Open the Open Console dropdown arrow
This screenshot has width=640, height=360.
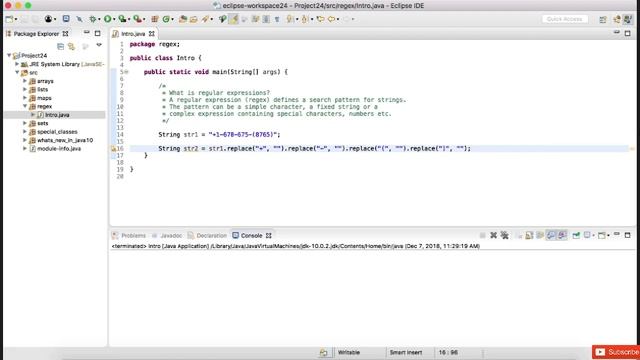pos(608,236)
